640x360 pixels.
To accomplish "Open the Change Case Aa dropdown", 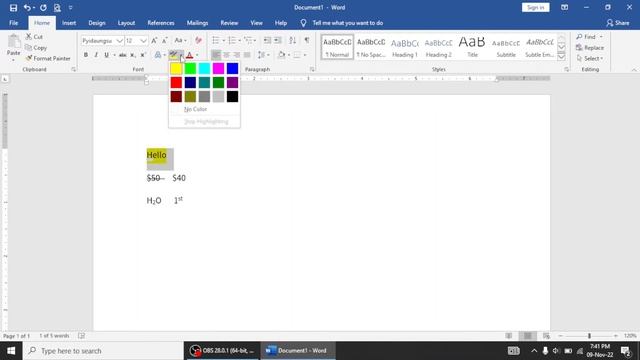I will [x=180, y=40].
